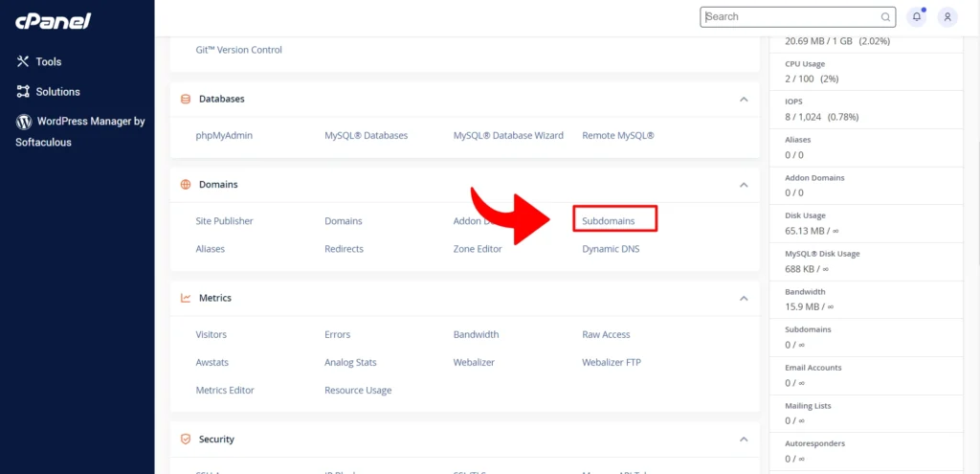The image size is (980, 474).
Task: Open Dynamic DNS
Action: (611, 249)
